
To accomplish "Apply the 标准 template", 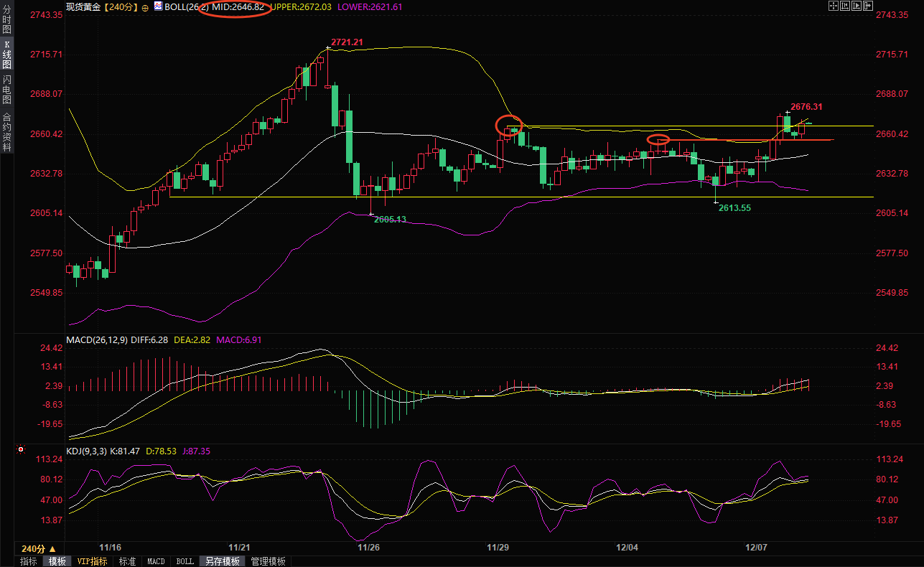I will tap(127, 561).
